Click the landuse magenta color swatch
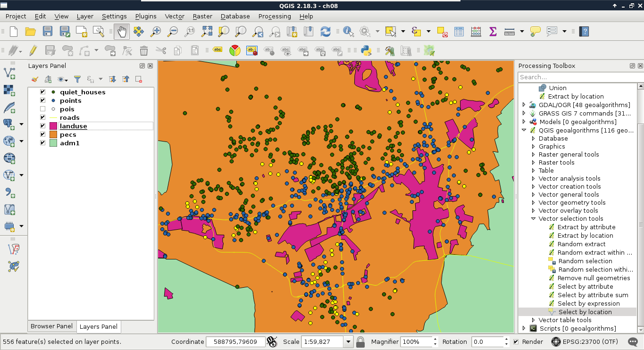This screenshot has width=644, height=350. pos(53,126)
